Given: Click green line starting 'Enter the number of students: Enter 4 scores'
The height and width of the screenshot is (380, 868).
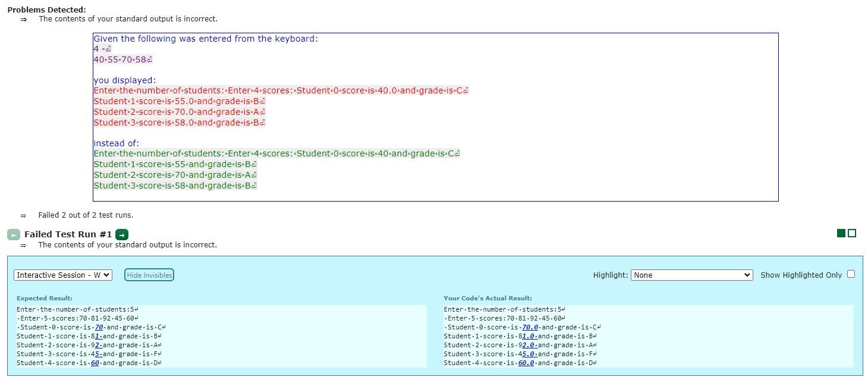Looking at the screenshot, I should click(x=276, y=153).
